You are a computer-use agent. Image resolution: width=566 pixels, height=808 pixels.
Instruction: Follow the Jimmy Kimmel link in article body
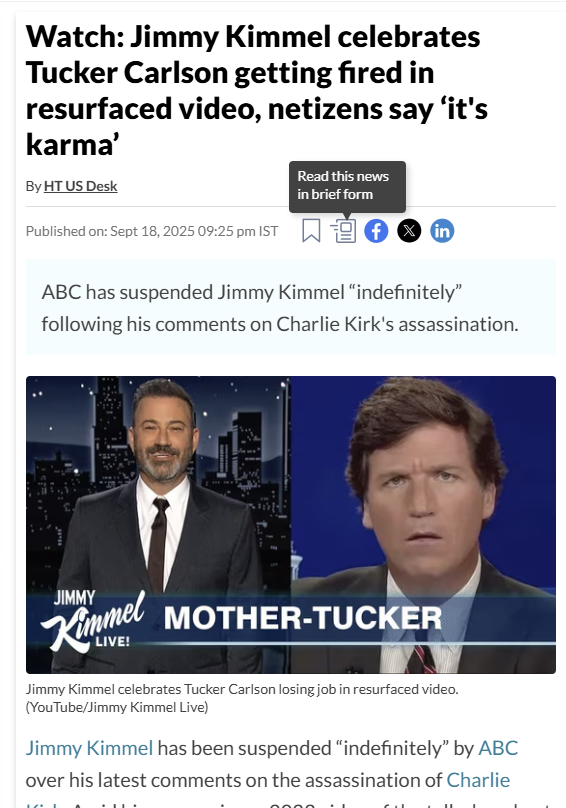[89, 748]
